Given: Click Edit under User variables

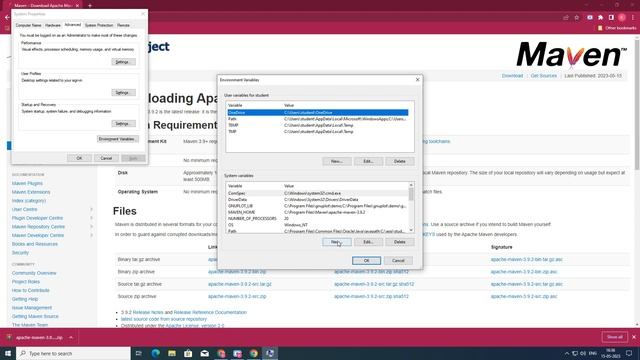Looking at the screenshot, I should (368, 161).
